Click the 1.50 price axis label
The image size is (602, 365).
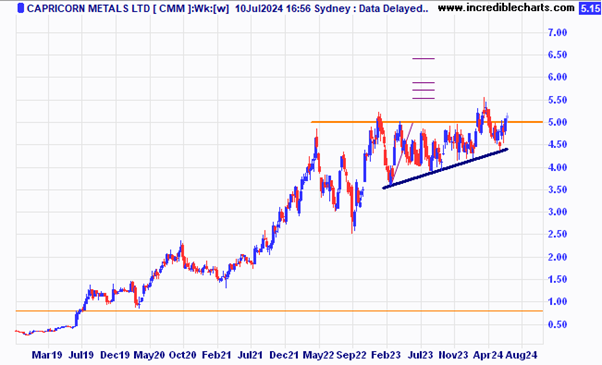click(557, 279)
